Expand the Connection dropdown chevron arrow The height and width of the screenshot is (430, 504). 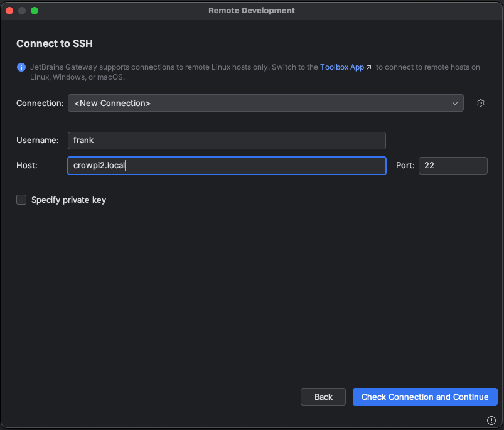click(455, 103)
